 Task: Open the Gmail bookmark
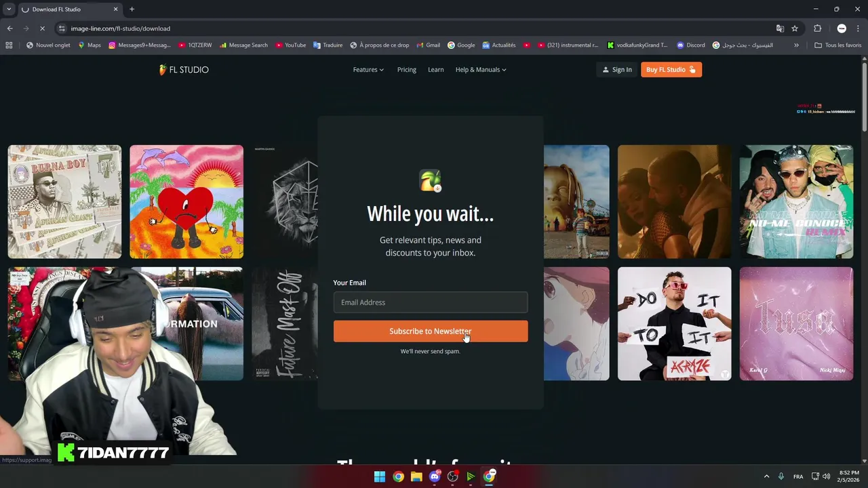point(428,45)
